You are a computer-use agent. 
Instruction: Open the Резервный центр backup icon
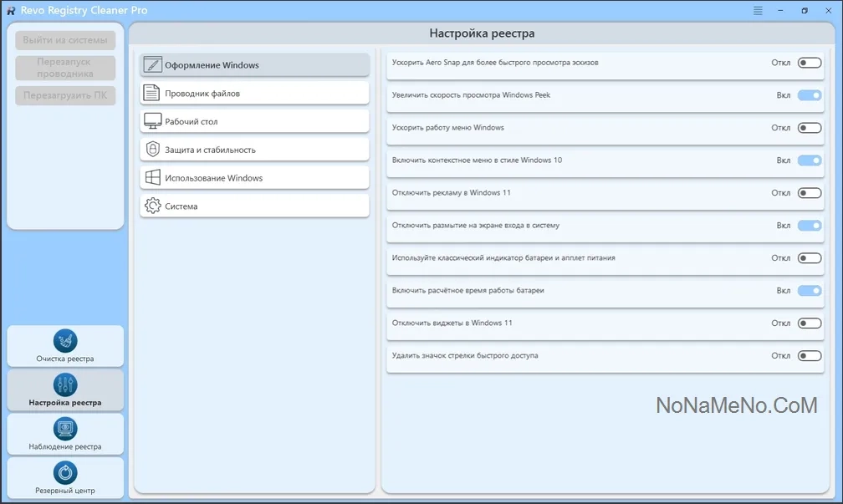coord(65,472)
